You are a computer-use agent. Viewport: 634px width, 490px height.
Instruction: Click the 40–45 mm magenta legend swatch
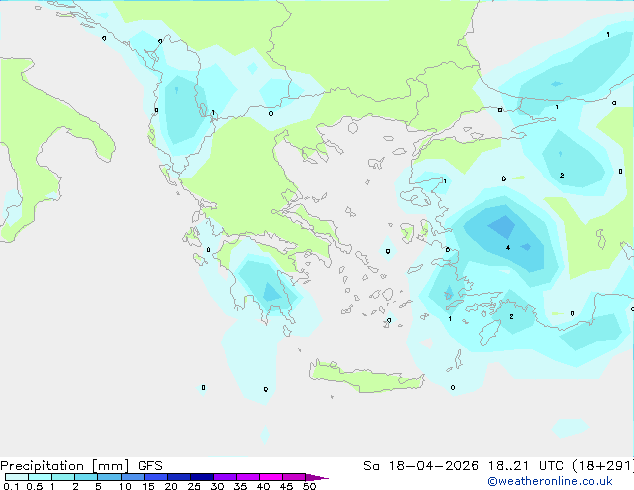coord(271,477)
